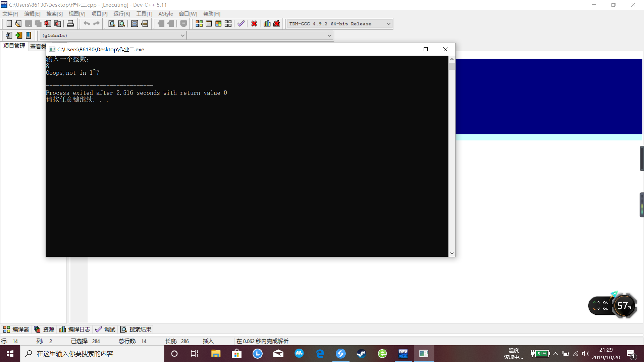
Task: Click the Undo arrow icon
Action: click(87, 23)
